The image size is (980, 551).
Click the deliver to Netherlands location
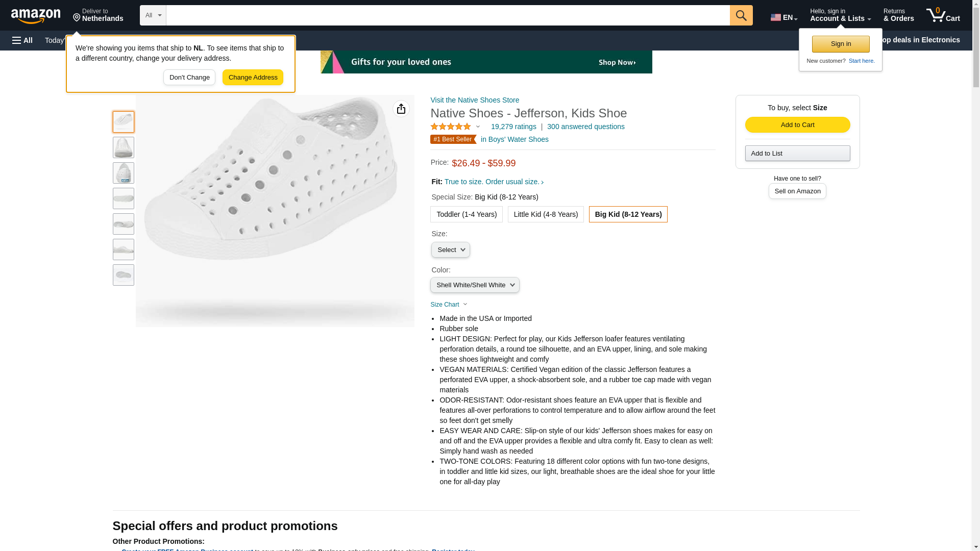click(x=98, y=15)
